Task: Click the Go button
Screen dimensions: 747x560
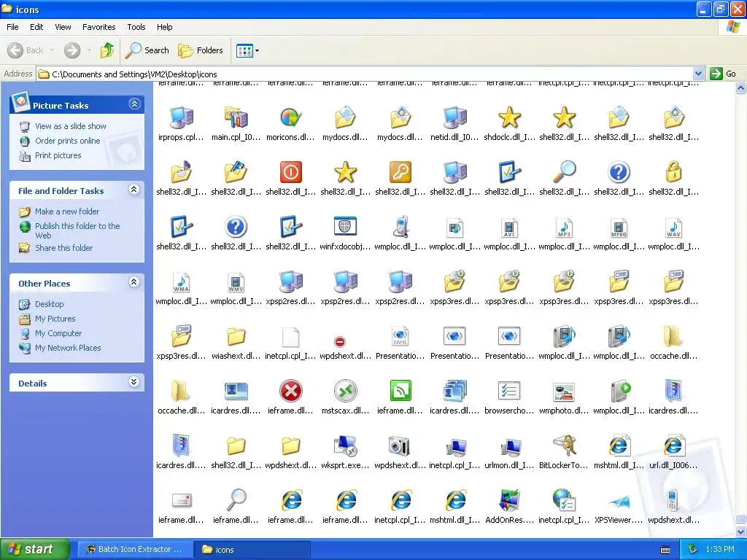Action: coord(723,74)
